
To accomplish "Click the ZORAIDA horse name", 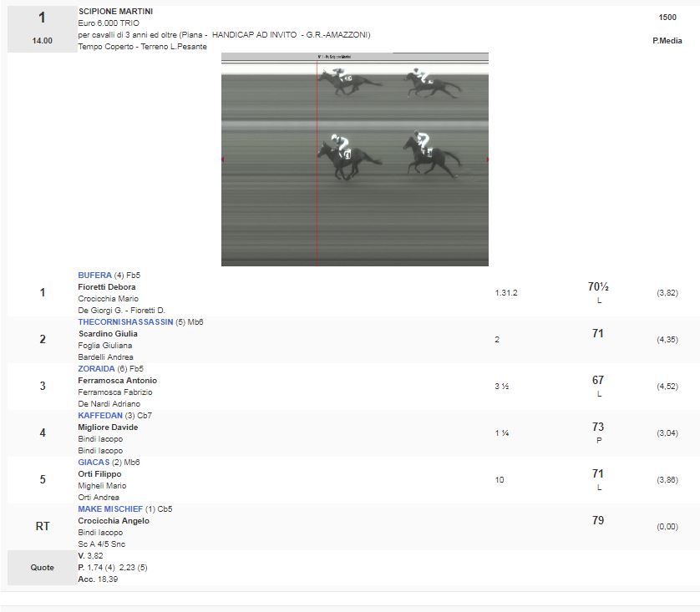I will 96,369.
